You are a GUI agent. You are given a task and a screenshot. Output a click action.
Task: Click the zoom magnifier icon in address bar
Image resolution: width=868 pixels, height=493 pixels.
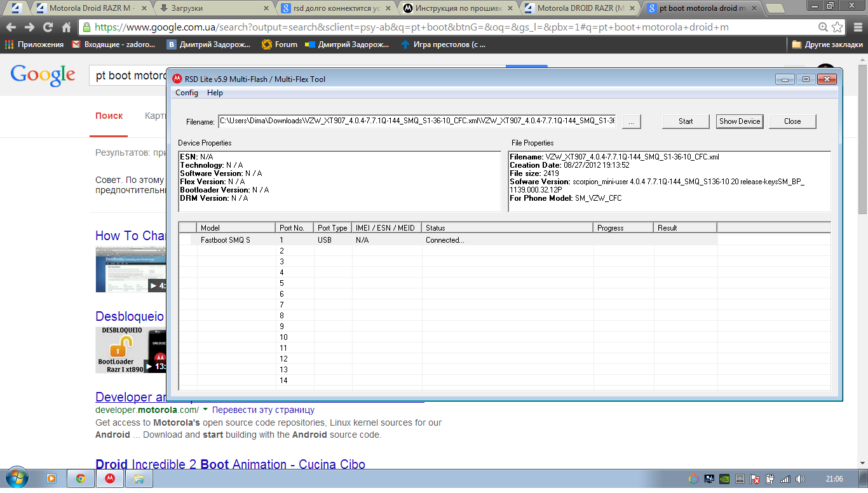pos(823,27)
